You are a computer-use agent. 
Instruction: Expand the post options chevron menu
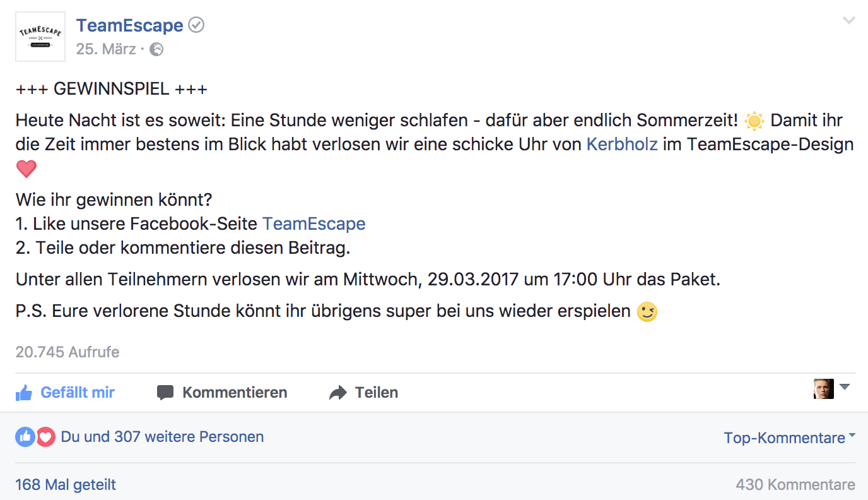848,21
